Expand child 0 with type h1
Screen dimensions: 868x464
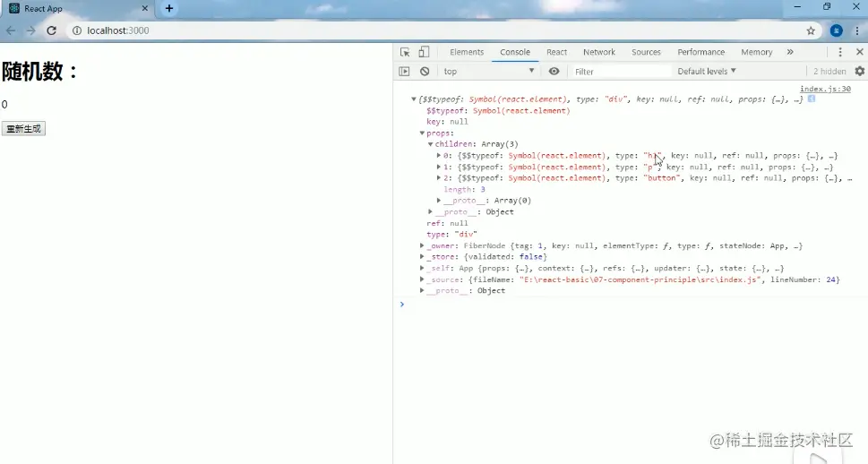[439, 156]
